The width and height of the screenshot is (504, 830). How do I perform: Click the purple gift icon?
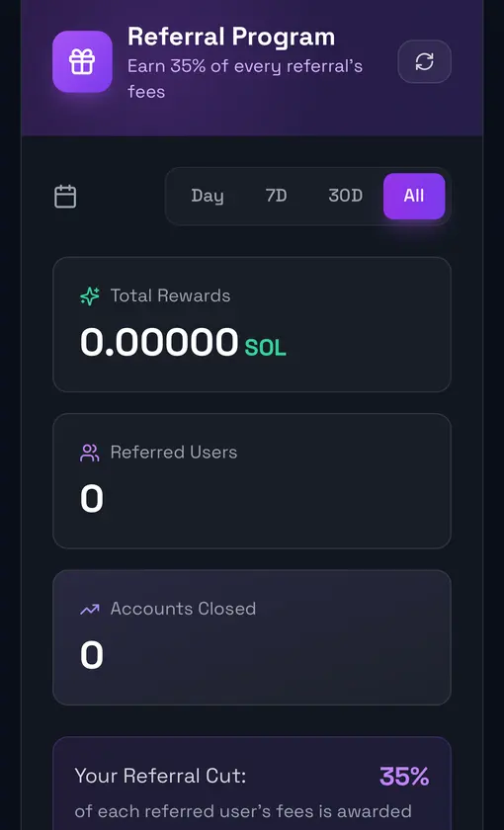(x=82, y=61)
